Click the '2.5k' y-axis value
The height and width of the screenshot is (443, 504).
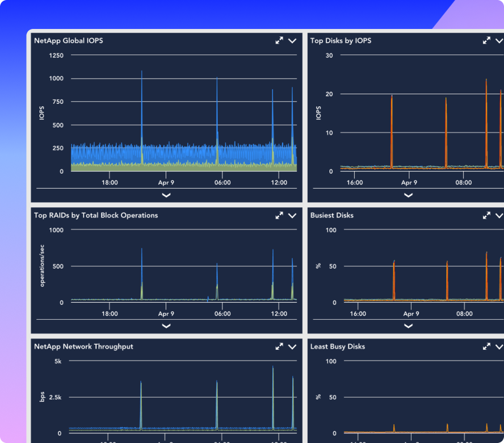click(x=55, y=398)
